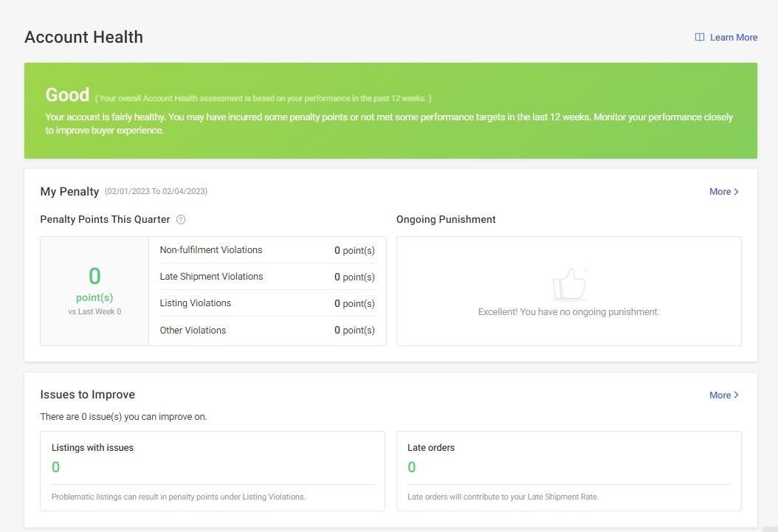Click the Penalty Points help question mark
This screenshot has height=532, width=778.
(x=181, y=220)
